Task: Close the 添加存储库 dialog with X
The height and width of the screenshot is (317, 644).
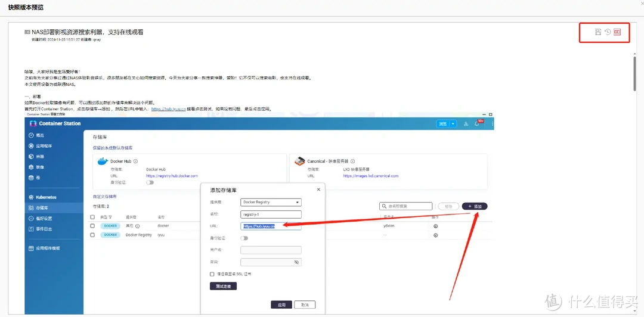Action: point(318,189)
